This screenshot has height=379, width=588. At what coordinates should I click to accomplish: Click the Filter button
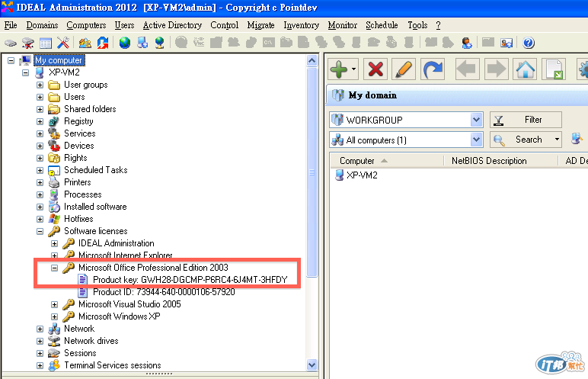coord(526,120)
